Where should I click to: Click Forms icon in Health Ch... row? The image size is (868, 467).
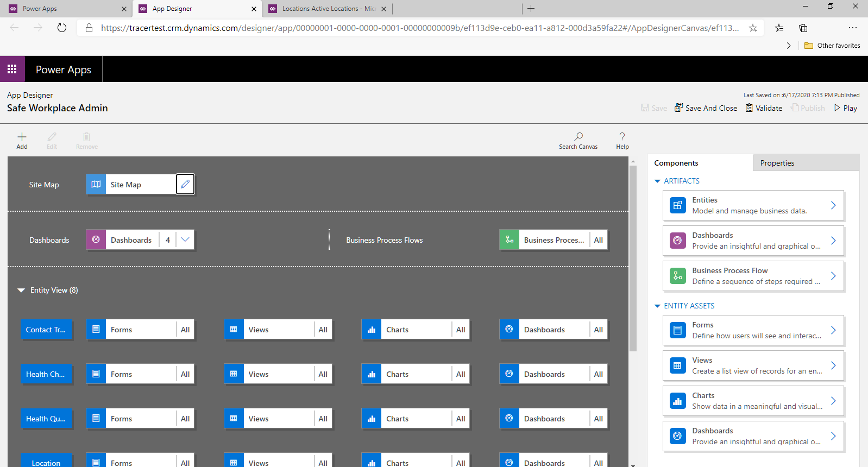click(x=96, y=374)
